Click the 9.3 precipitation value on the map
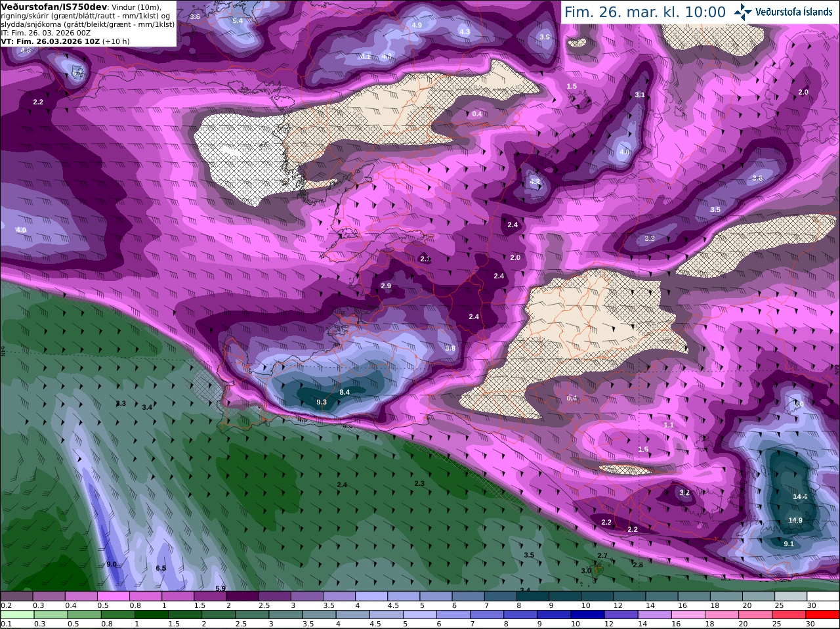This screenshot has width=840, height=629. point(322,402)
